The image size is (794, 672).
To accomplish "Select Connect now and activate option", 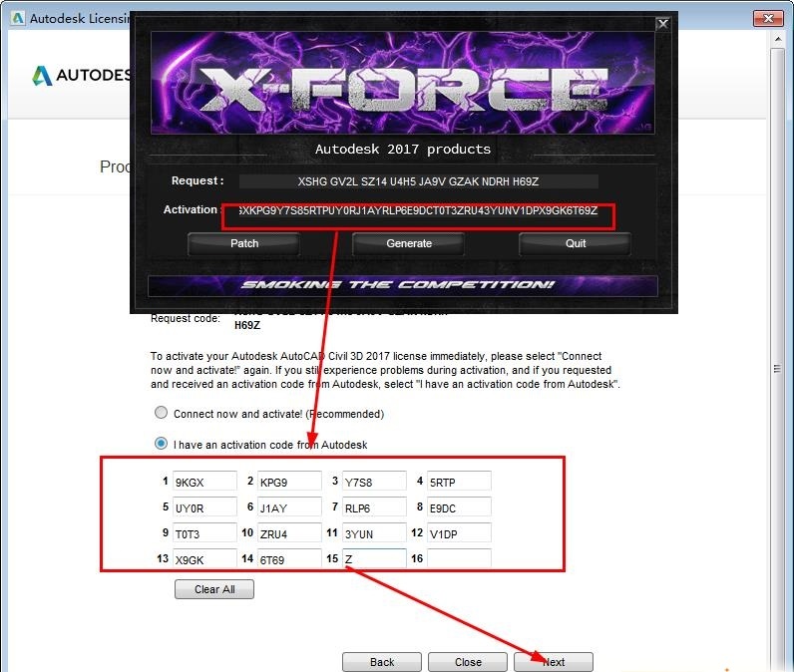I will click(x=161, y=413).
